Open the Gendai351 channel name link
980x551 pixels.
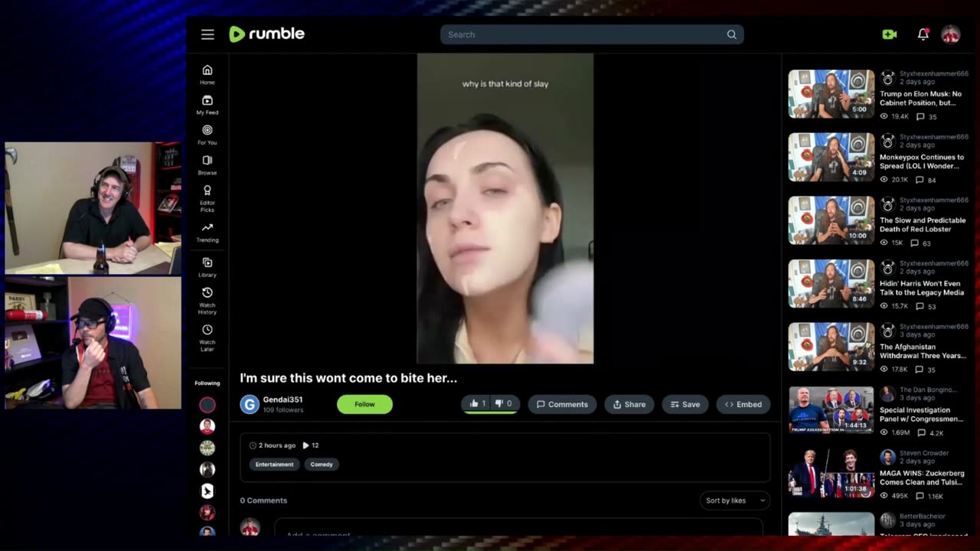pyautogui.click(x=283, y=399)
